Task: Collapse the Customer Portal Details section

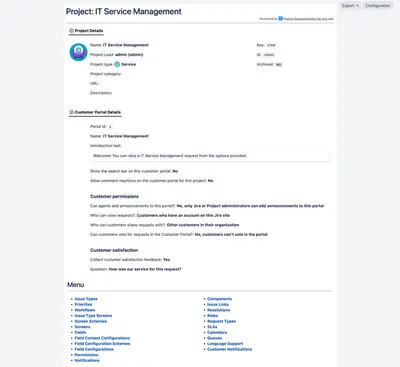Action: [x=95, y=112]
